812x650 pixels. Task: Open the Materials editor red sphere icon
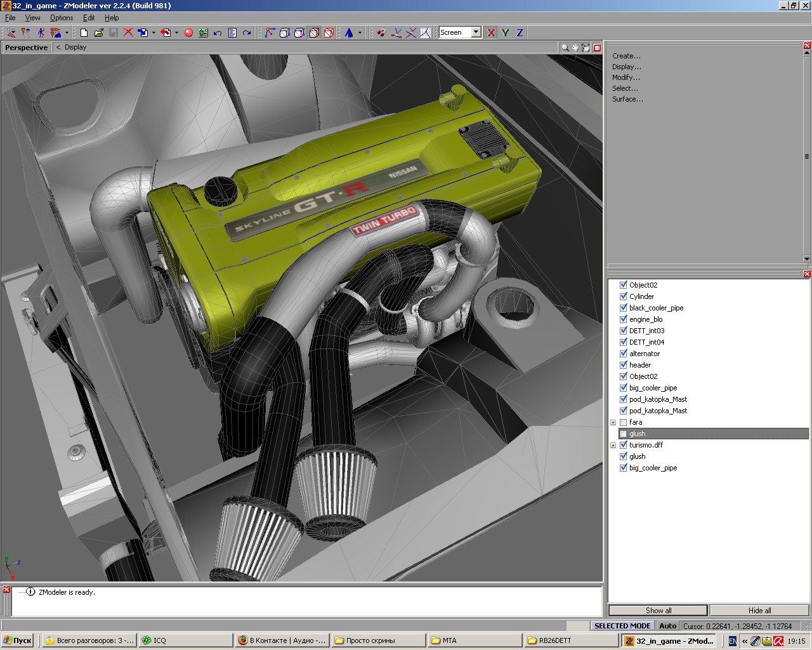[x=188, y=32]
